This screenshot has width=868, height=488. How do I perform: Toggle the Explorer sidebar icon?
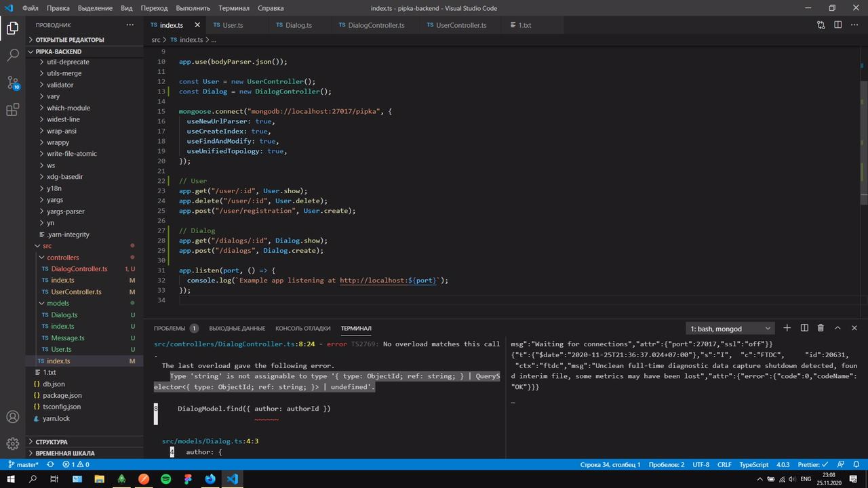[x=12, y=28]
